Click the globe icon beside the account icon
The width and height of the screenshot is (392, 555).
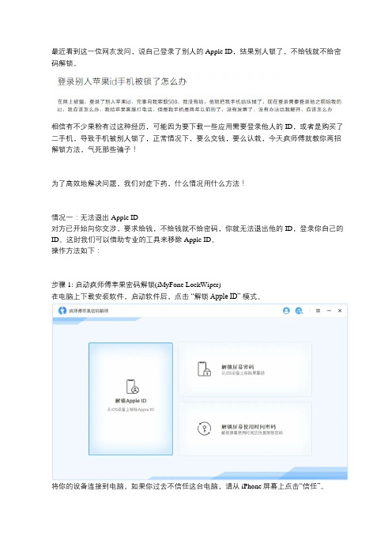(x=299, y=311)
